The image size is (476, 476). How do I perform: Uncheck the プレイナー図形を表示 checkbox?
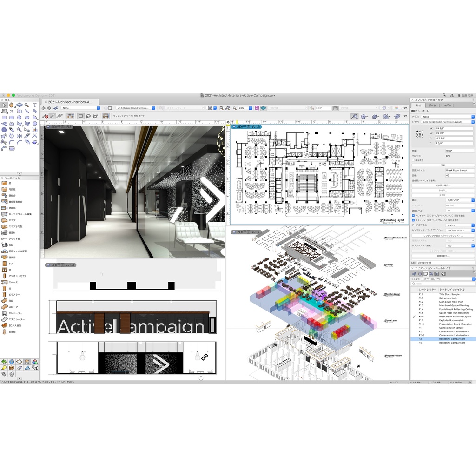(413, 215)
